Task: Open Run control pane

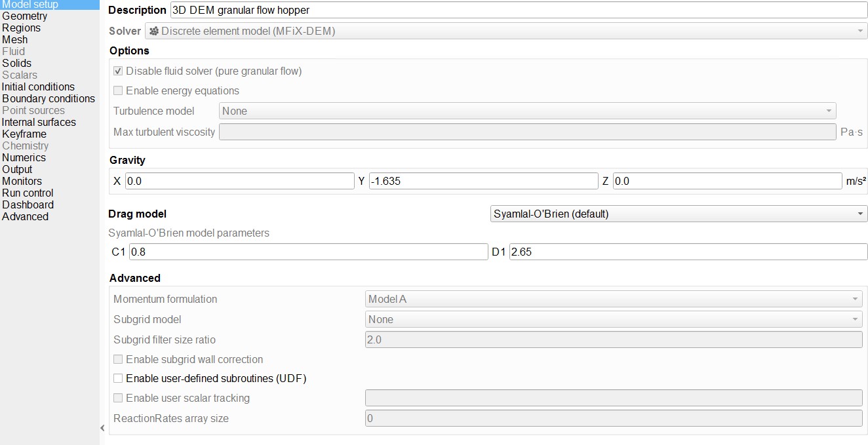Action: (x=28, y=193)
